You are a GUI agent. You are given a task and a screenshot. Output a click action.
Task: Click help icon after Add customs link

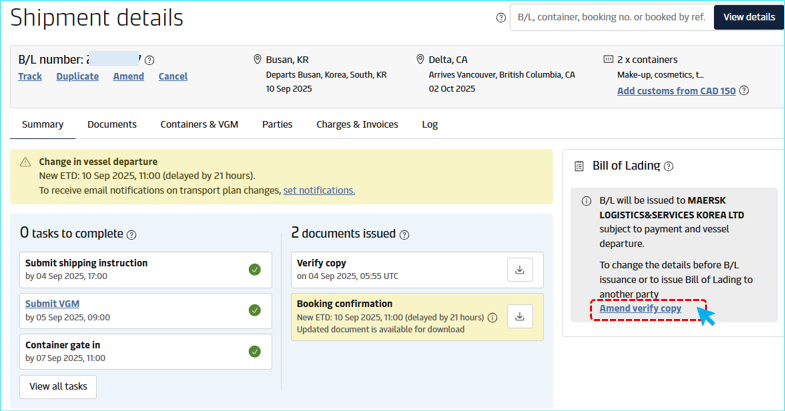pyautogui.click(x=744, y=91)
